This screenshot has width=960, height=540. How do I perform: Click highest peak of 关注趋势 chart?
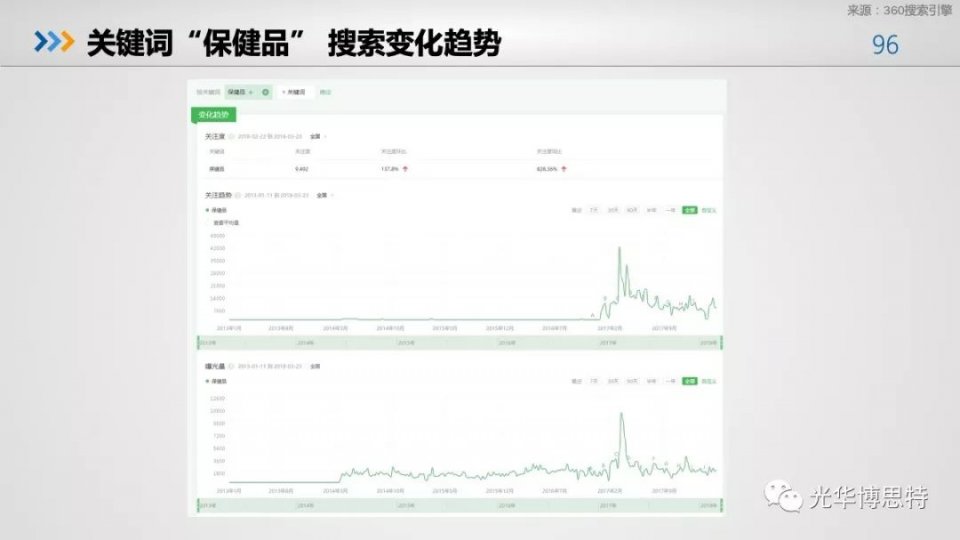tap(620, 248)
